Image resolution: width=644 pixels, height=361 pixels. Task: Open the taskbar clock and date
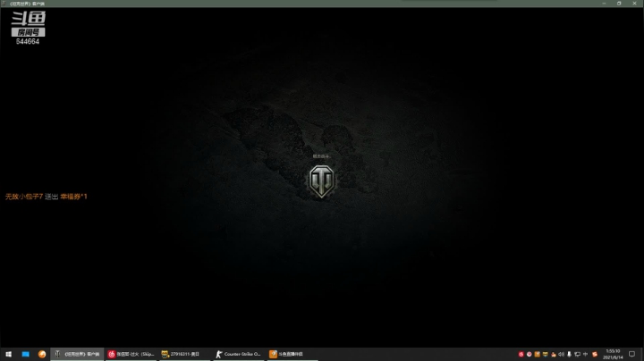(x=613, y=355)
